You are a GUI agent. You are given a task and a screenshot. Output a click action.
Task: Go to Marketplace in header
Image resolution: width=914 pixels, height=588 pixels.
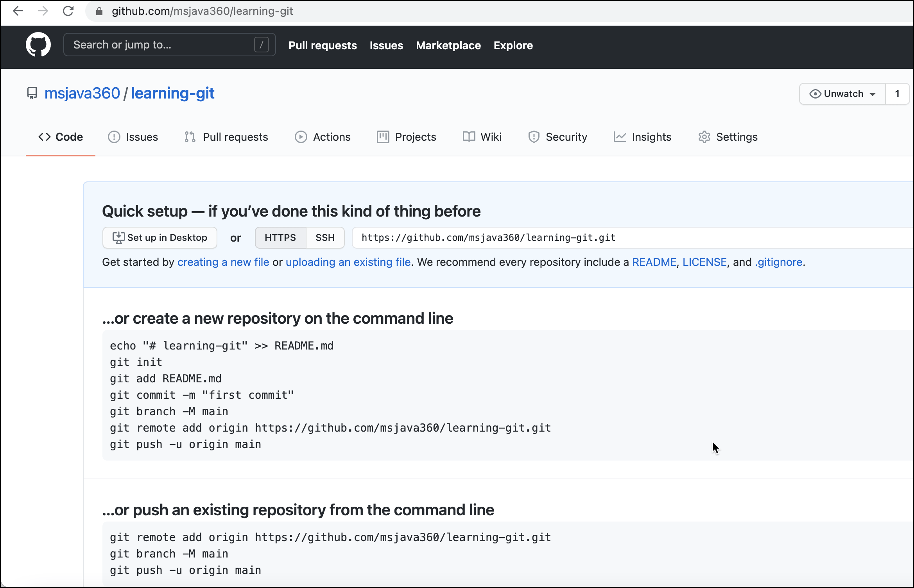(448, 45)
